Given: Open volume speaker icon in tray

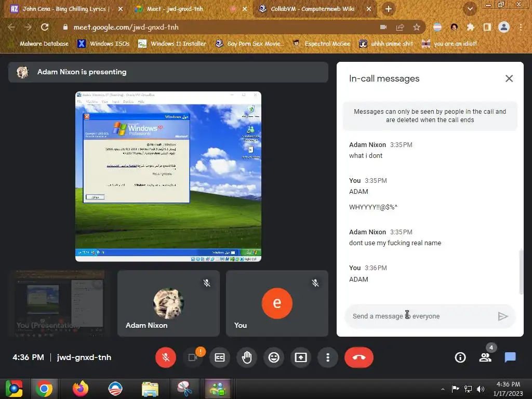Looking at the screenshot, I should 481,389.
